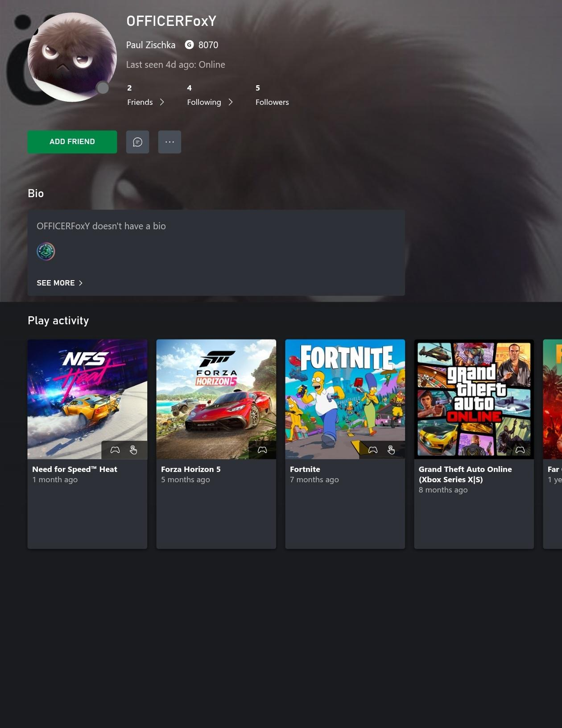Click the controller icon on Forza Horizon 5
Image resolution: width=562 pixels, height=728 pixels.
262,450
